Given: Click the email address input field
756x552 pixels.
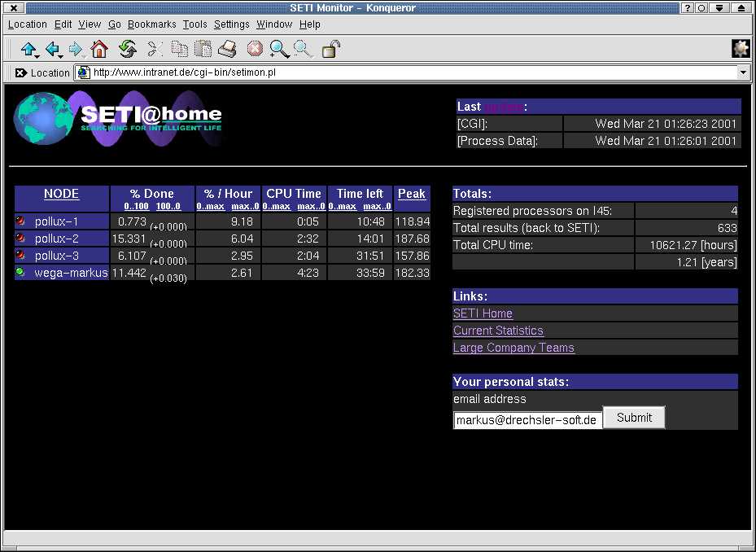Looking at the screenshot, I should coord(527,420).
